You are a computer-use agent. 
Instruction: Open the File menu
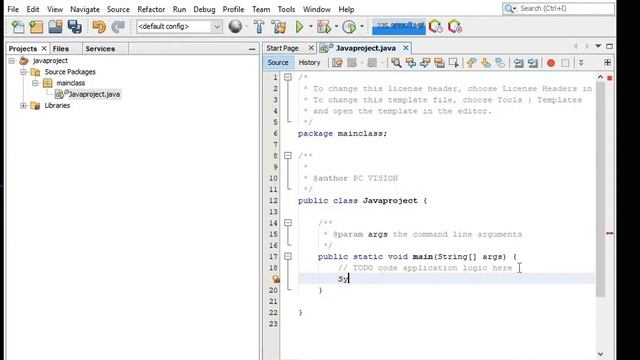(x=13, y=9)
